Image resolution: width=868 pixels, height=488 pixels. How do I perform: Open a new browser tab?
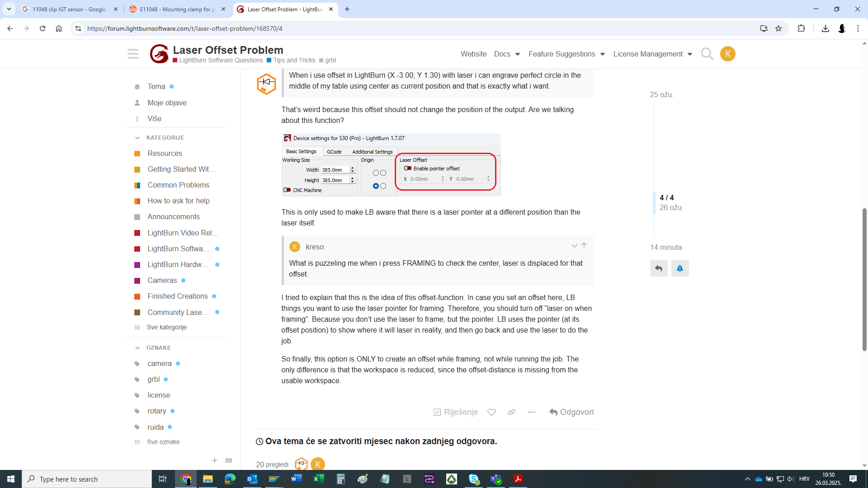click(347, 9)
